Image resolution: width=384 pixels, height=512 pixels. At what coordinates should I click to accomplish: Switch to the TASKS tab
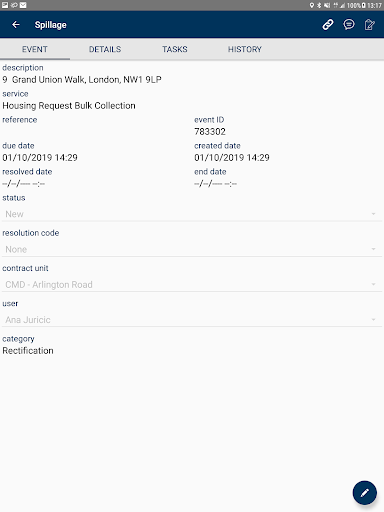point(175,49)
